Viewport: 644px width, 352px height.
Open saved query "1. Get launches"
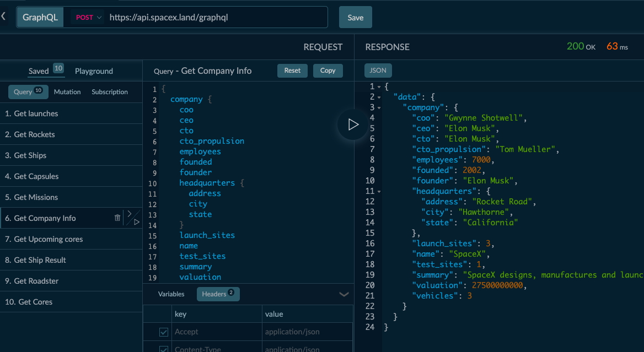71,113
